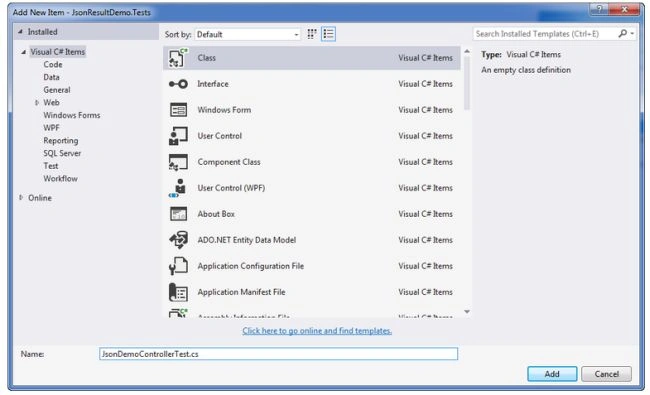
Task: Select the Reporting category
Action: pyautogui.click(x=61, y=141)
